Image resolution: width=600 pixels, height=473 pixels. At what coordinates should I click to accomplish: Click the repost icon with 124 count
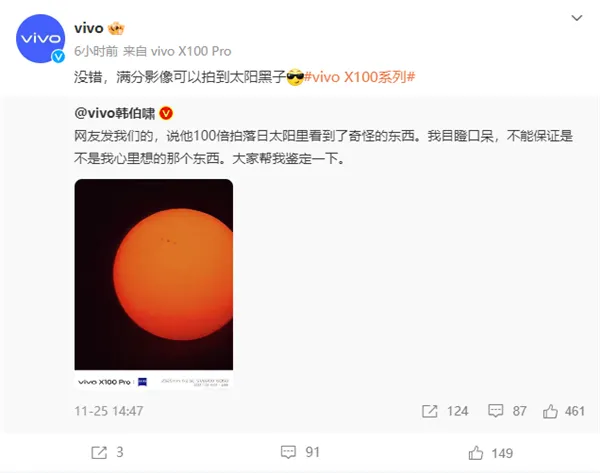pyautogui.click(x=430, y=411)
